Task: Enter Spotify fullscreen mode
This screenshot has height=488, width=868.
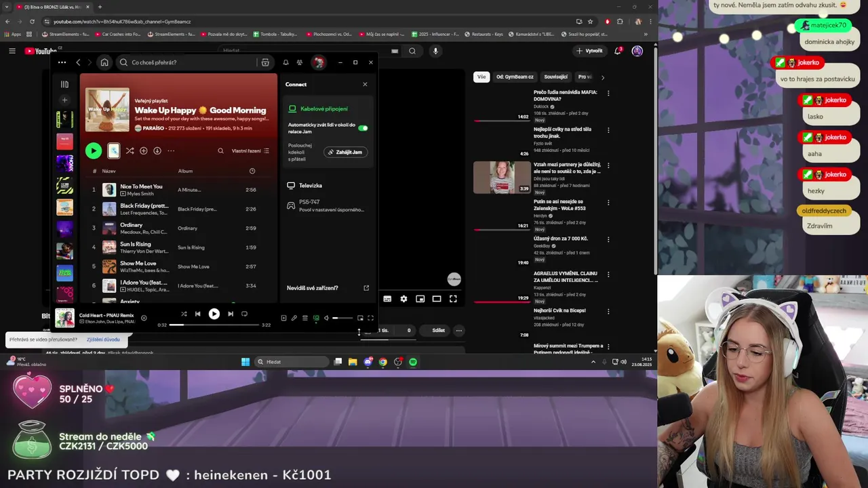Action: coord(370,318)
